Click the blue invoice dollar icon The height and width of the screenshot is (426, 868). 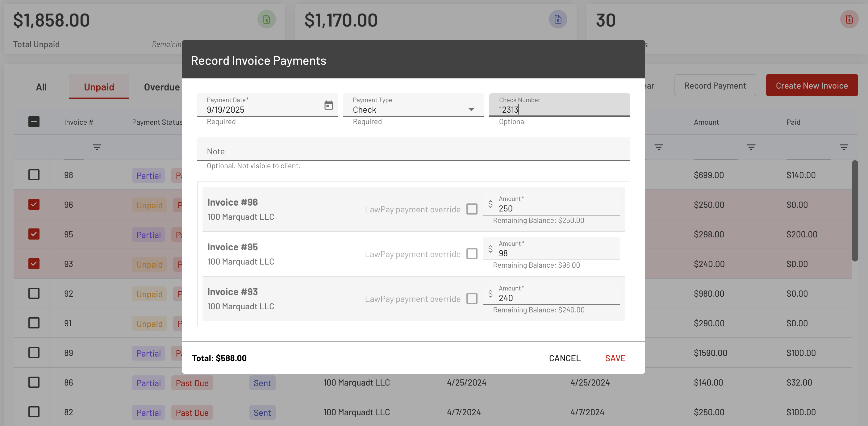(558, 19)
